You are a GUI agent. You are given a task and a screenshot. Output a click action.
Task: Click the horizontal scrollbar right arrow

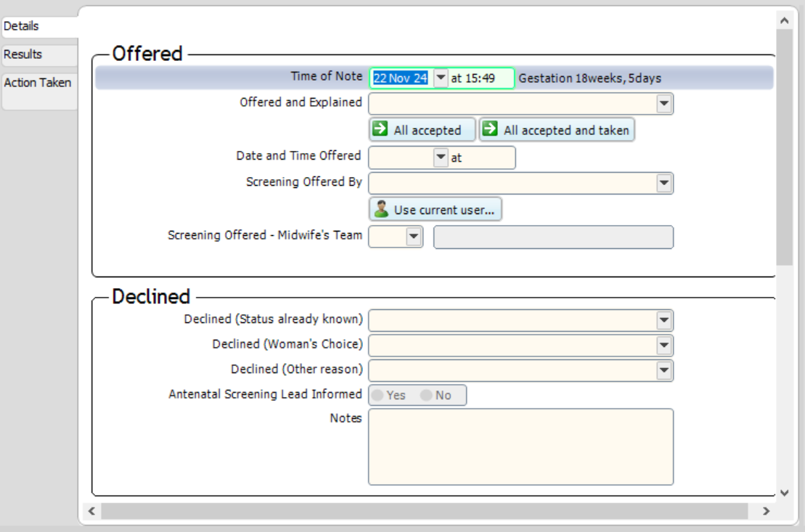766,512
